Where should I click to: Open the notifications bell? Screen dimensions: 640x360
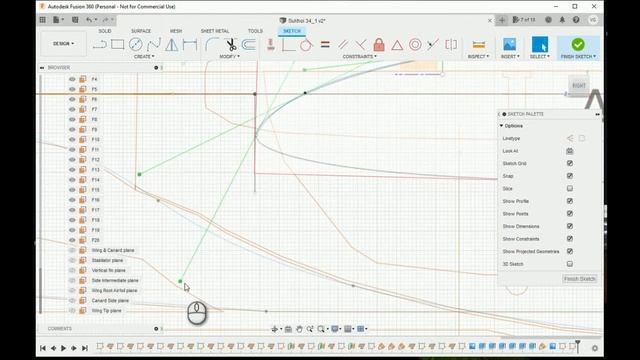click(562, 20)
